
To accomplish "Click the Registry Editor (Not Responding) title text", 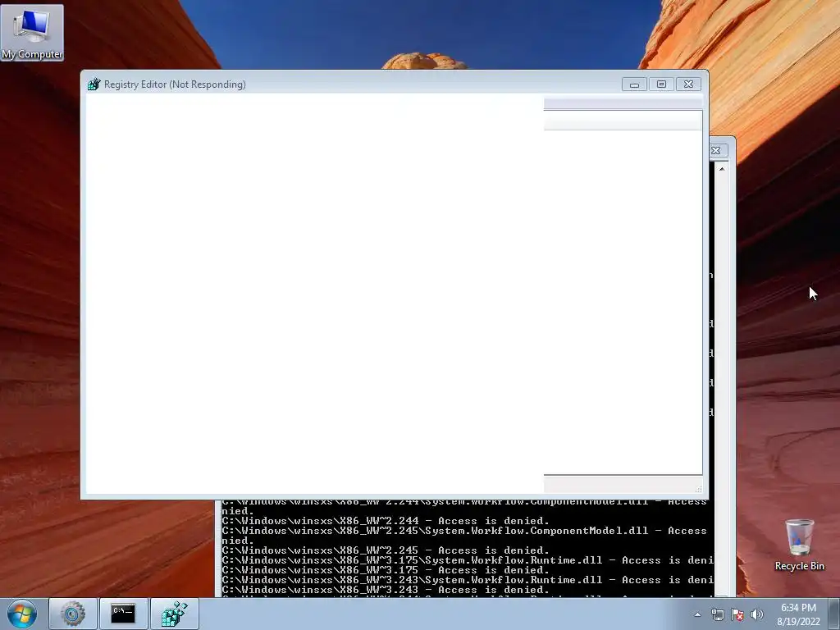I will pos(175,84).
